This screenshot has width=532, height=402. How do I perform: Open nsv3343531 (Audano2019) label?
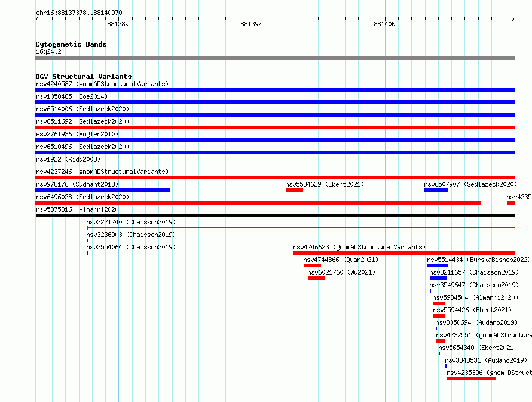tap(486, 360)
